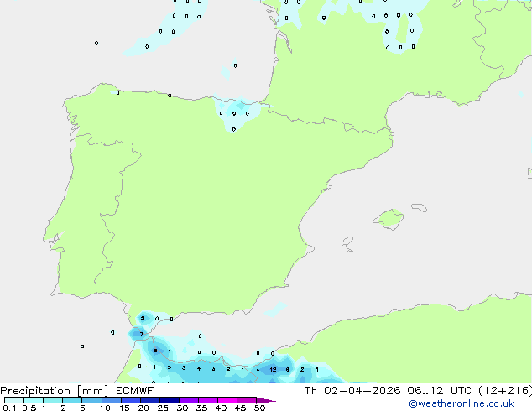Click the 0.1–0.5 mm palest legend swatch
Screen dimensions: 532x411
click(14, 400)
